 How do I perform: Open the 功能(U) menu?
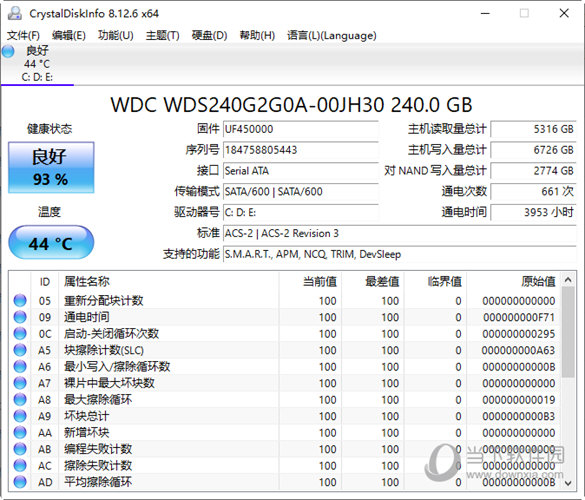pos(116,35)
